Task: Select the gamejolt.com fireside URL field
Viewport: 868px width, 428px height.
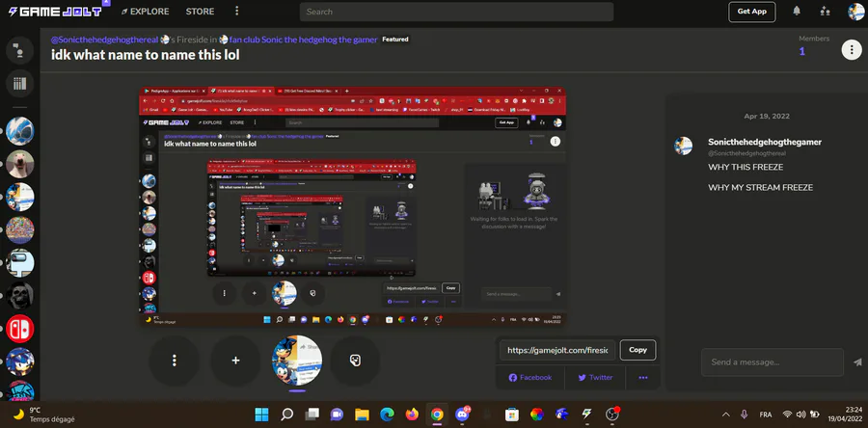Action: click(x=557, y=350)
